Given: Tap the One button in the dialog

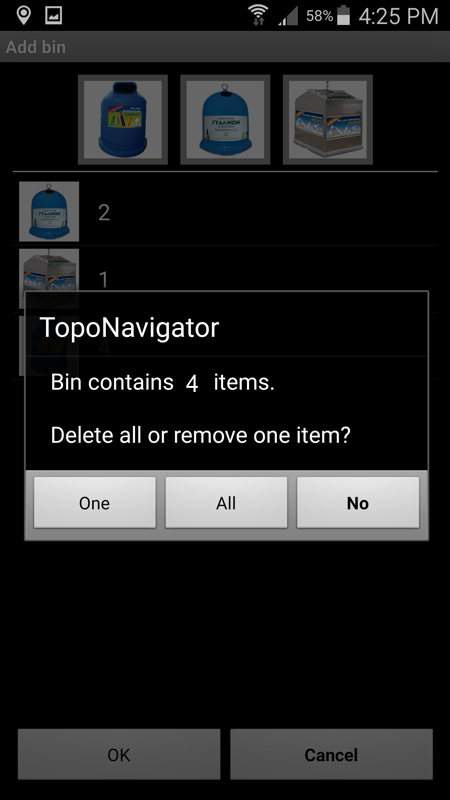Looking at the screenshot, I should coord(94,503).
